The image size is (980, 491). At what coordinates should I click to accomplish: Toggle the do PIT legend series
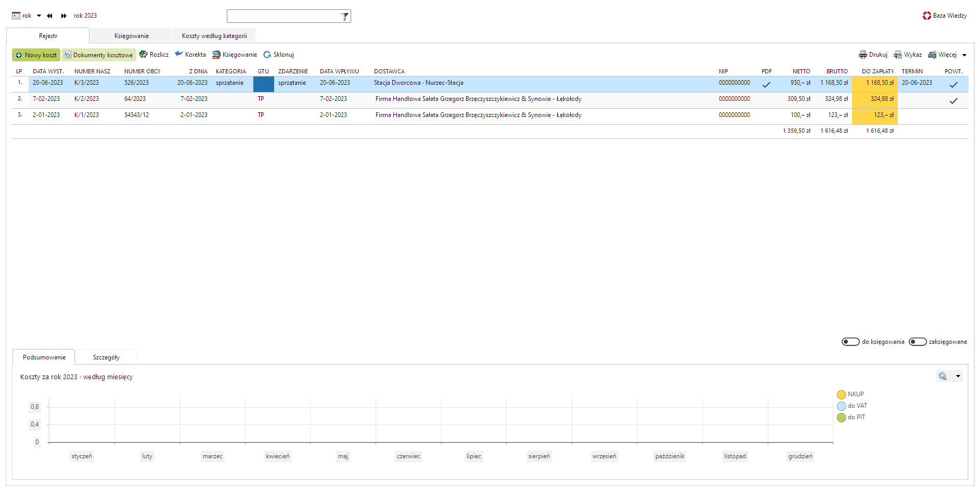pos(851,417)
